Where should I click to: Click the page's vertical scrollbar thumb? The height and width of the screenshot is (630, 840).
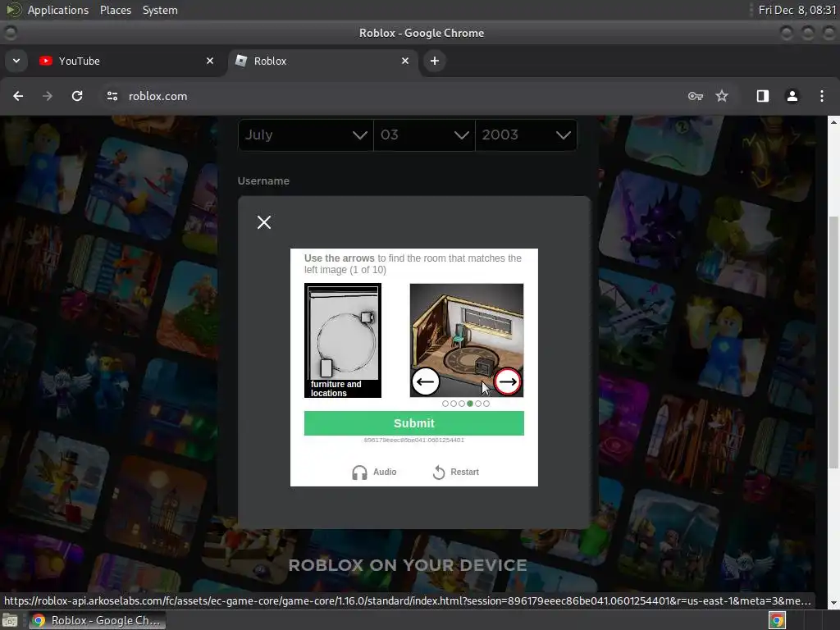[833, 340]
